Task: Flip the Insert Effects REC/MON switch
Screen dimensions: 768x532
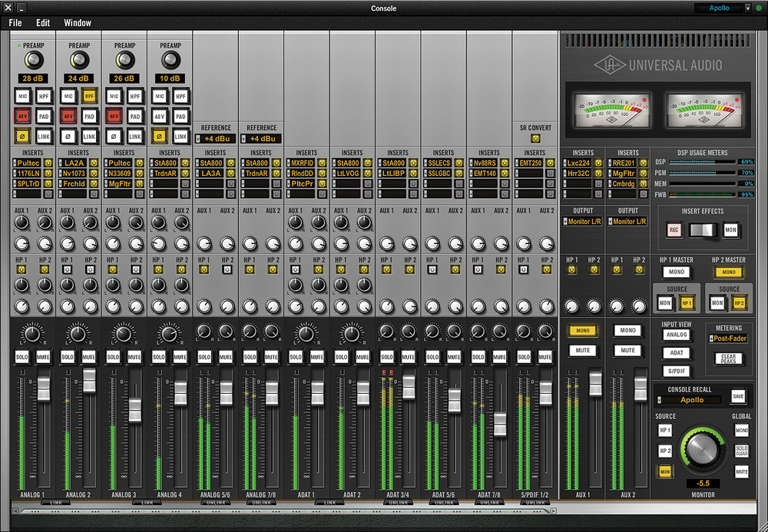Action: point(701,230)
